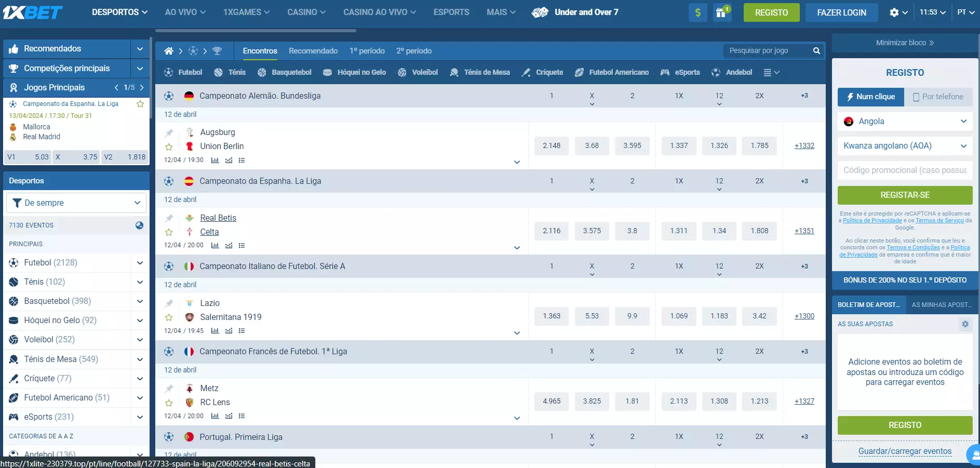Open the settings gear in top bar
The image size is (980, 468).
click(898, 12)
